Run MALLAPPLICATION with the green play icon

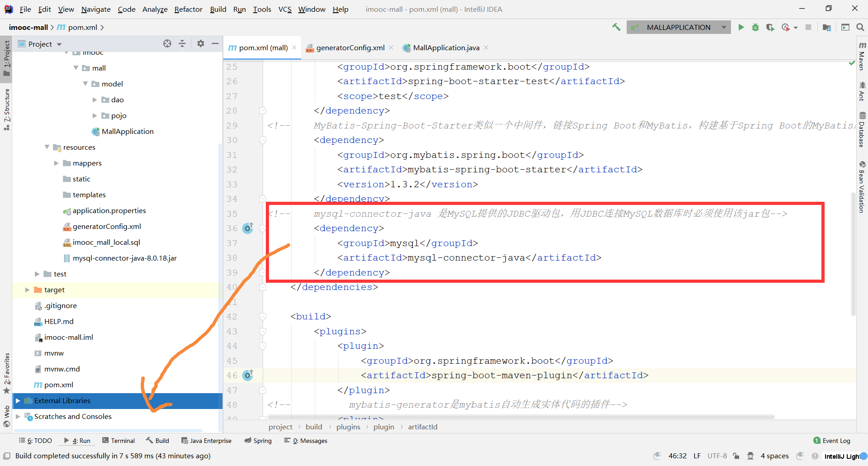(x=741, y=27)
